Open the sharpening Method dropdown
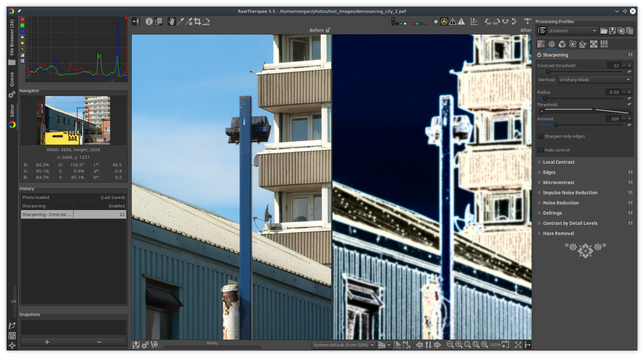 tap(594, 80)
